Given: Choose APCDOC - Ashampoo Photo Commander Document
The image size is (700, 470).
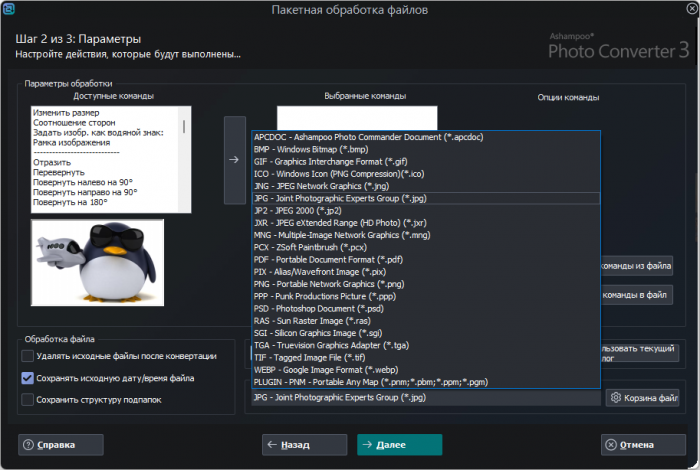Looking at the screenshot, I should click(426, 137).
